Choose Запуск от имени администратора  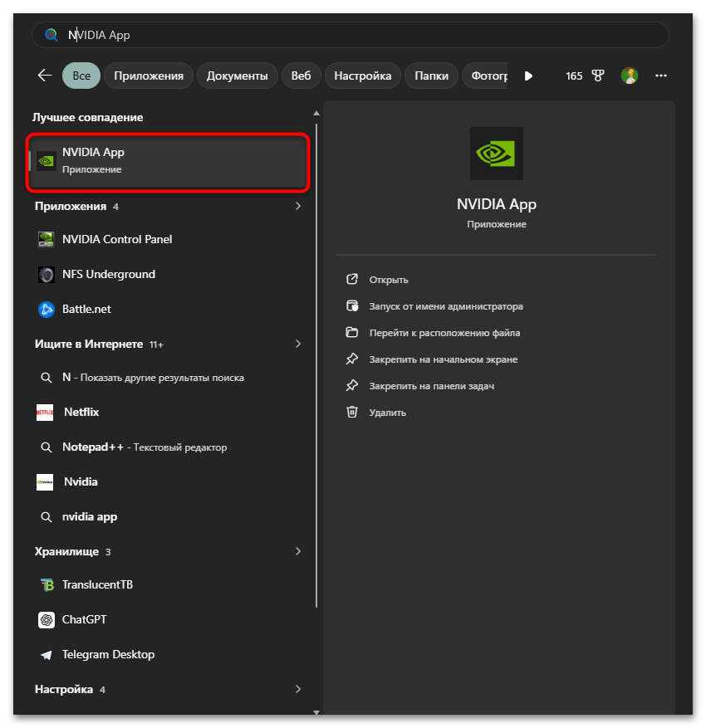(x=446, y=306)
